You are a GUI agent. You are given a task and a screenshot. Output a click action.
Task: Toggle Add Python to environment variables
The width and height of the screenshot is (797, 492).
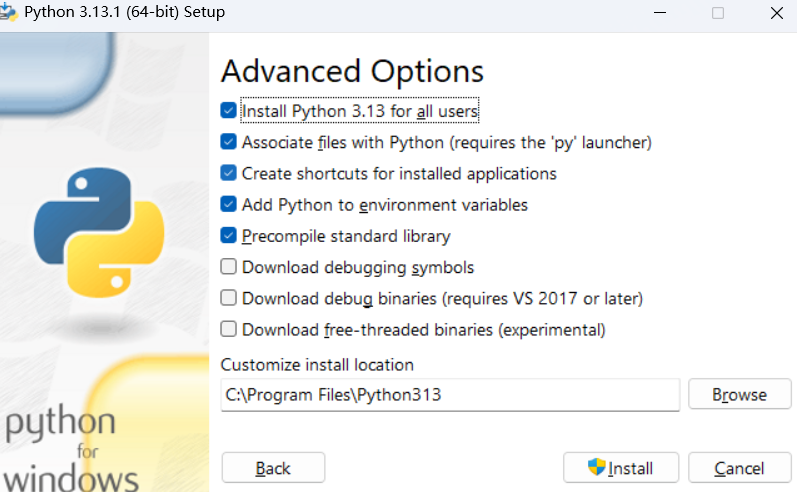tap(228, 204)
